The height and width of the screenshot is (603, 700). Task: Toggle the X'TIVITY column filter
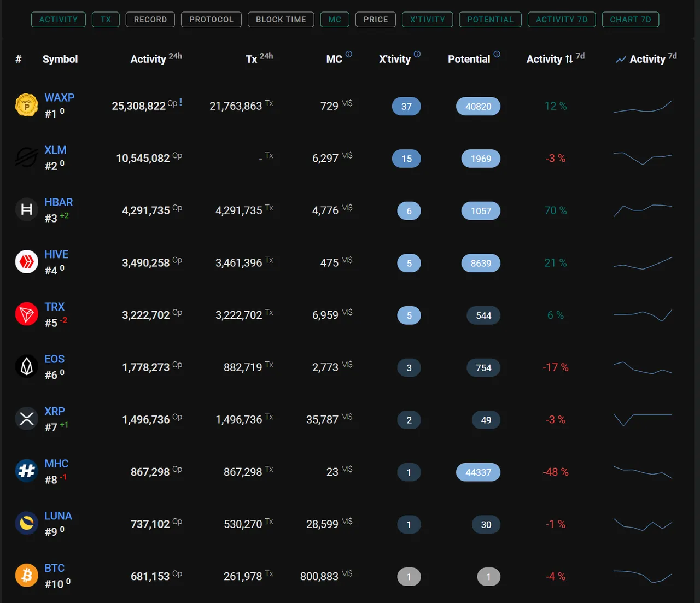(x=428, y=20)
